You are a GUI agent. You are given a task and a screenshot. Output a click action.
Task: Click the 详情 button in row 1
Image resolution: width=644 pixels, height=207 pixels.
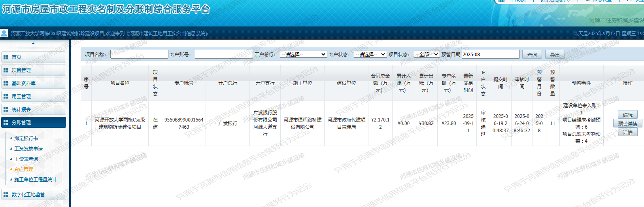tap(628, 132)
